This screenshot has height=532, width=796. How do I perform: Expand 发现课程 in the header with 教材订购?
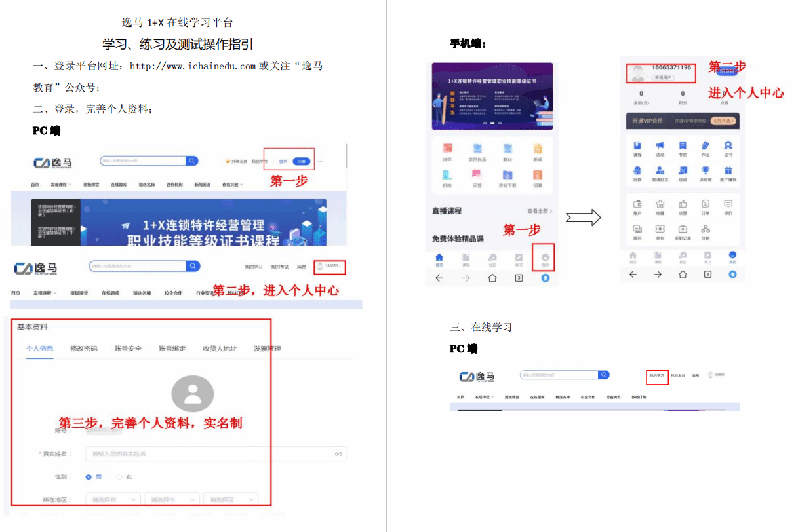485,397
